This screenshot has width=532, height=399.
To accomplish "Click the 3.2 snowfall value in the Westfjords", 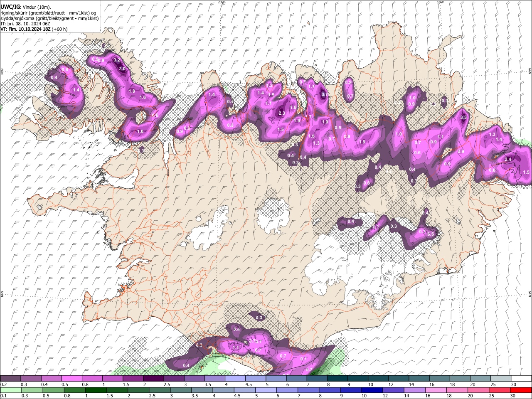I will pyautogui.click(x=117, y=60).
